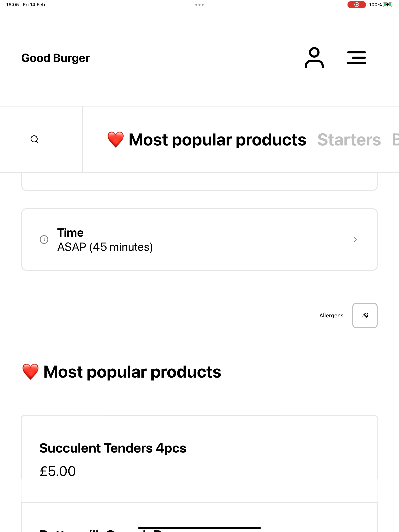Click the Most popular products section heading
Image resolution: width=399 pixels, height=532 pixels.
point(132,372)
